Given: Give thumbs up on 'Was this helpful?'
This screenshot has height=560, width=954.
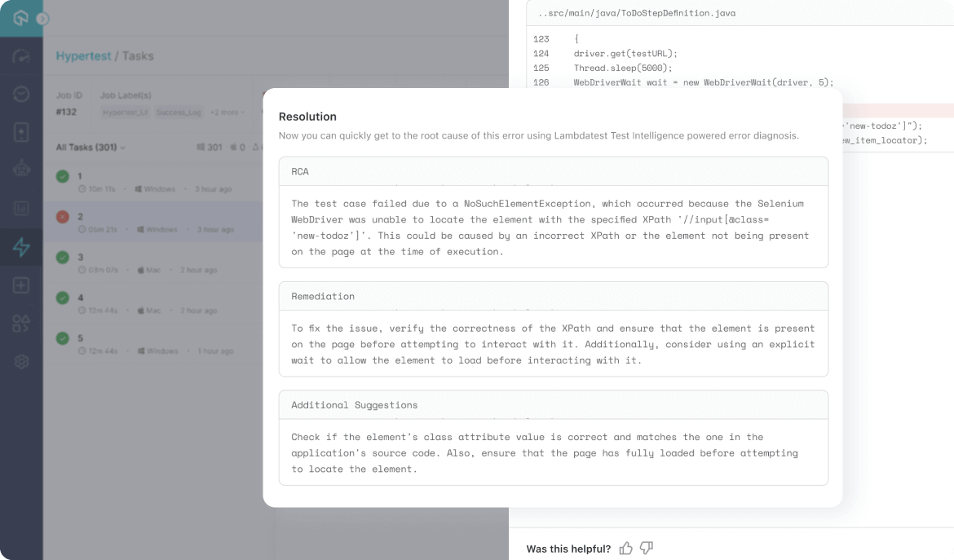Looking at the screenshot, I should 625,548.
